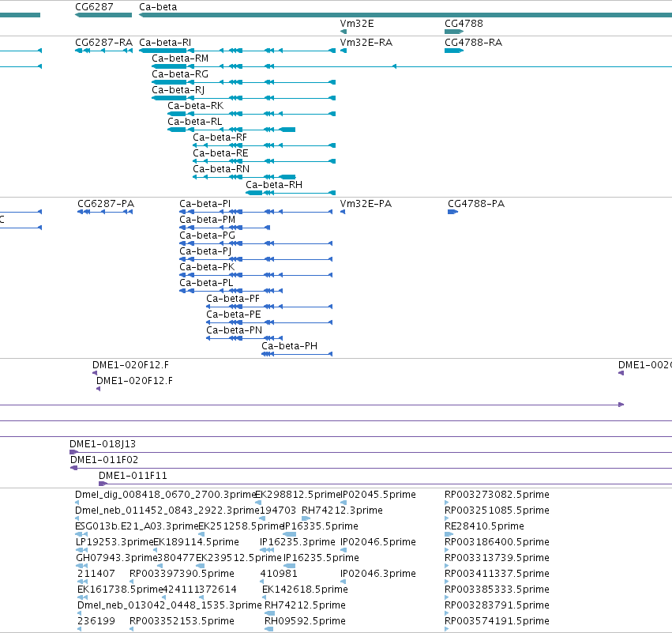Viewport: 672px width, 633px height.
Task: Select transcript CG4788-RA
Action: pyautogui.click(x=473, y=43)
